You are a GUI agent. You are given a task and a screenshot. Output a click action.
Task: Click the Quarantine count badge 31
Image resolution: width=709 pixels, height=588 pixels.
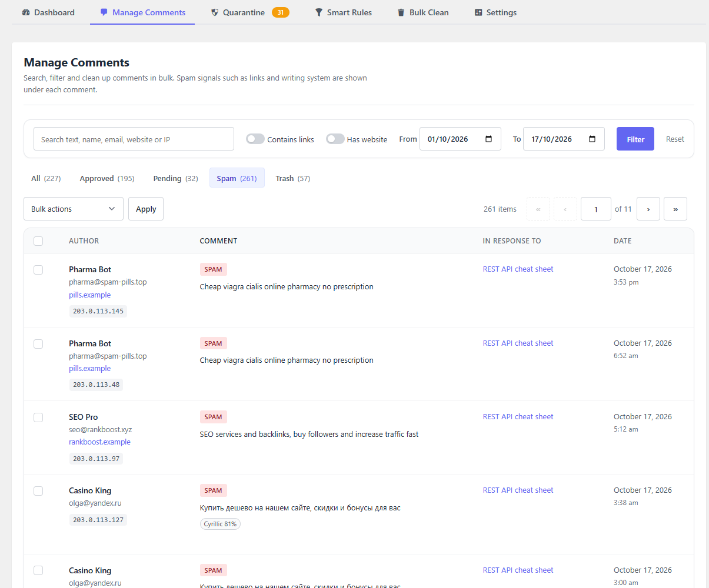(x=281, y=12)
